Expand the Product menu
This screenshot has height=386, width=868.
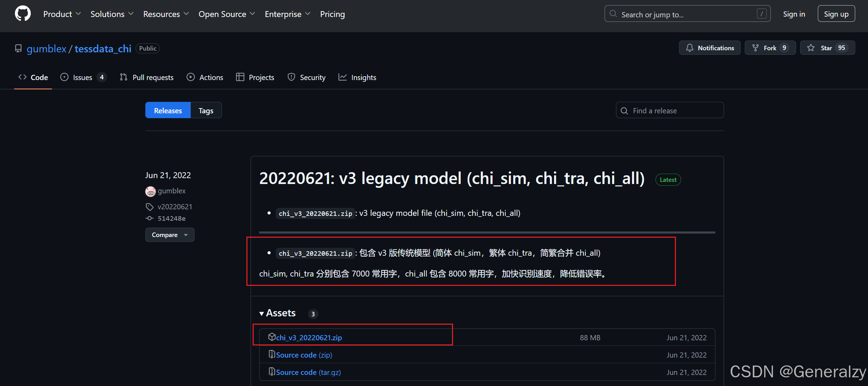(62, 14)
